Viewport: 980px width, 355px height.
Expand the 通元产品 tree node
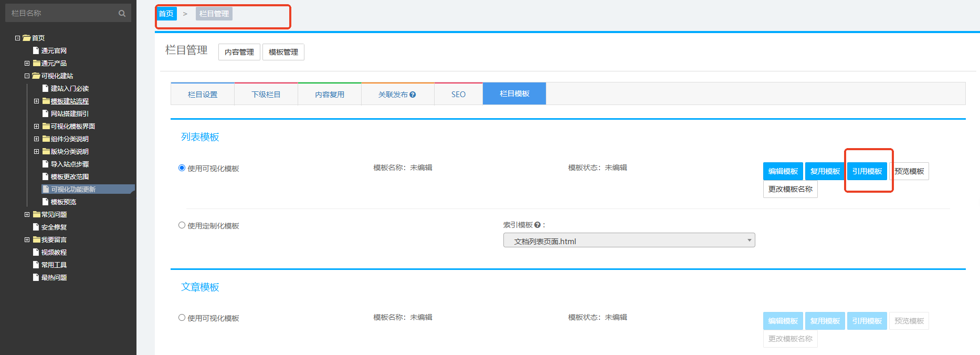(27, 63)
